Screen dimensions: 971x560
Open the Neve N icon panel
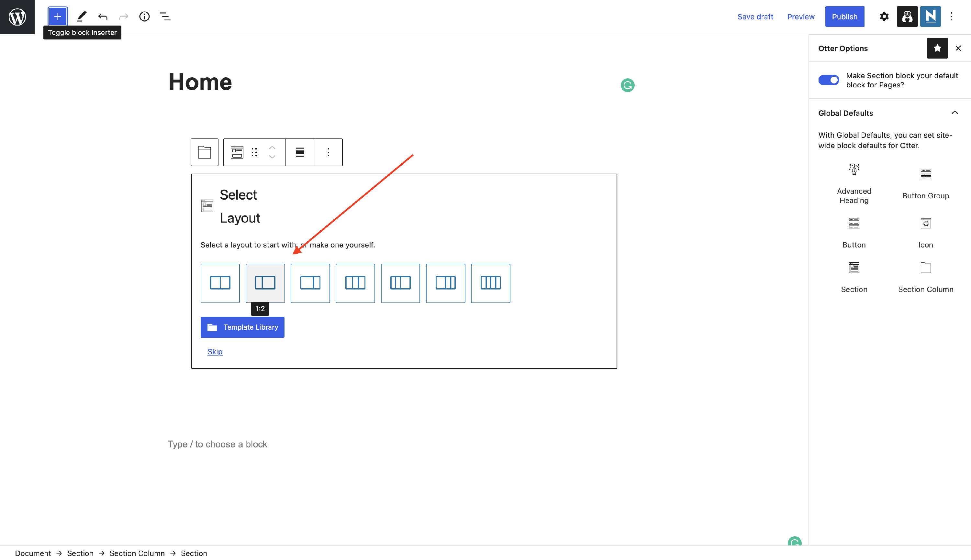[x=930, y=16]
